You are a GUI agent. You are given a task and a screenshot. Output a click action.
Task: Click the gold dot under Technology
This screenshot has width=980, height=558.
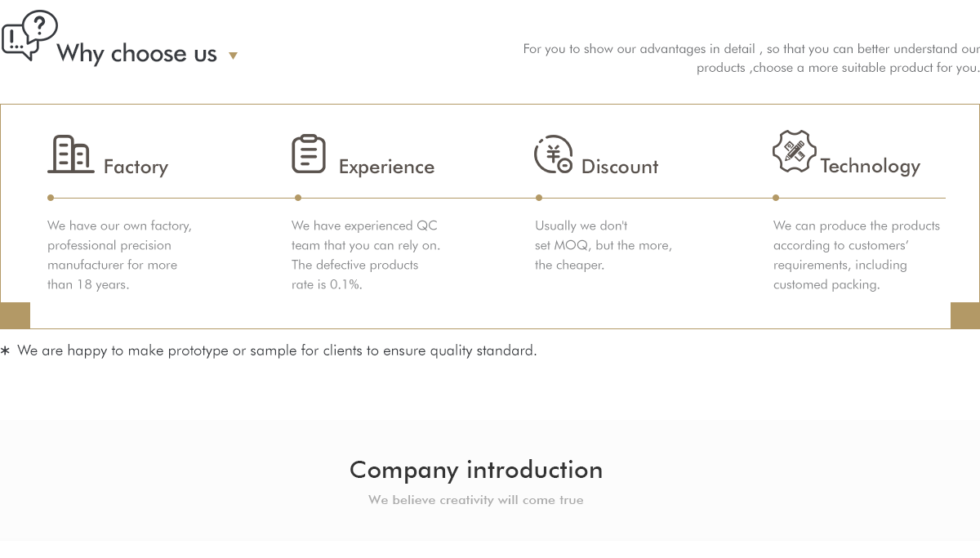tap(776, 198)
